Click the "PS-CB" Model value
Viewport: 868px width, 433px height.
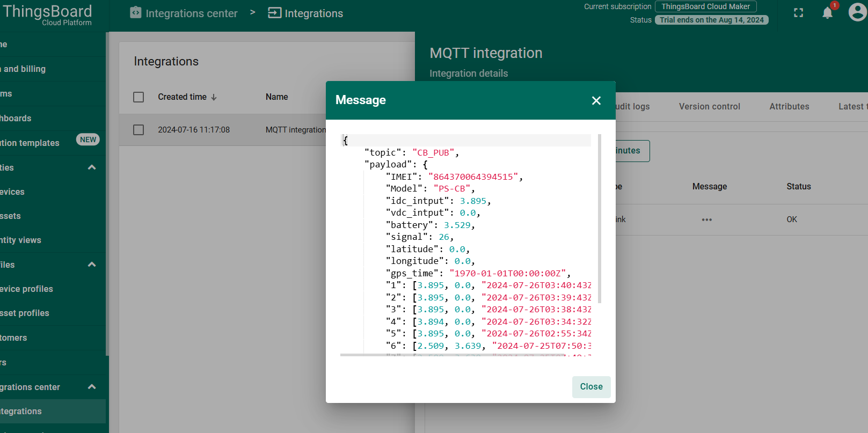click(x=451, y=189)
